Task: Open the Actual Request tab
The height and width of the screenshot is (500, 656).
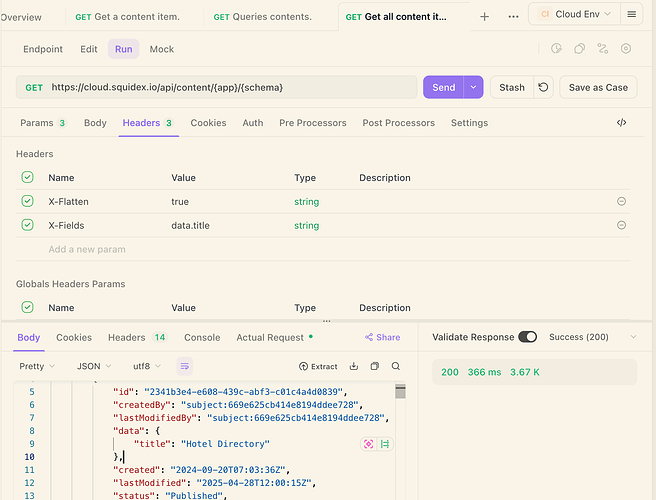Action: click(x=274, y=337)
